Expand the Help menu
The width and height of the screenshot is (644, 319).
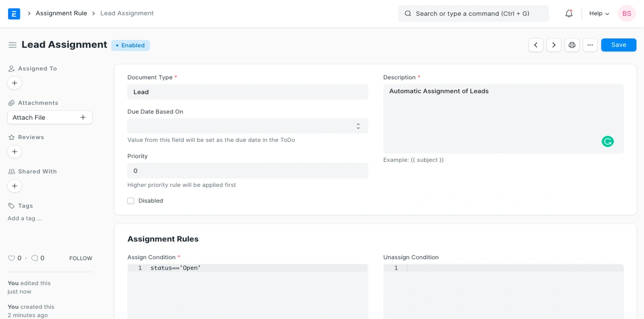pos(599,14)
